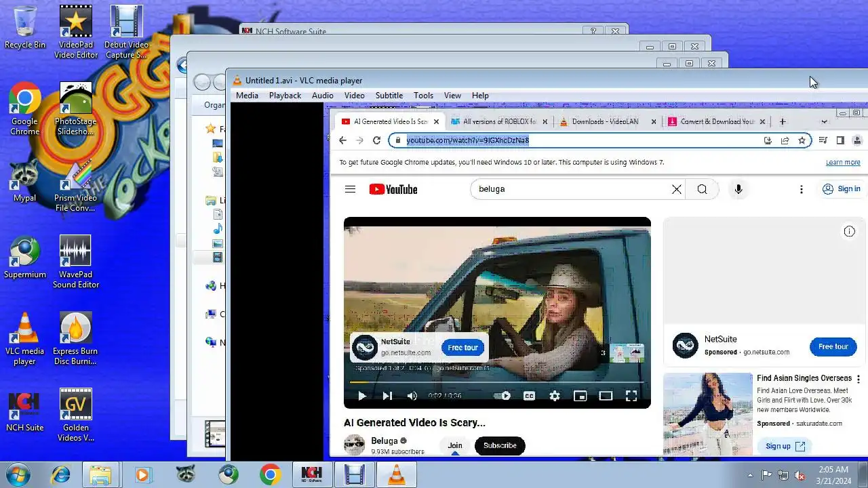Image resolution: width=868 pixels, height=488 pixels.
Task: Click the video player next button
Action: tap(387, 396)
